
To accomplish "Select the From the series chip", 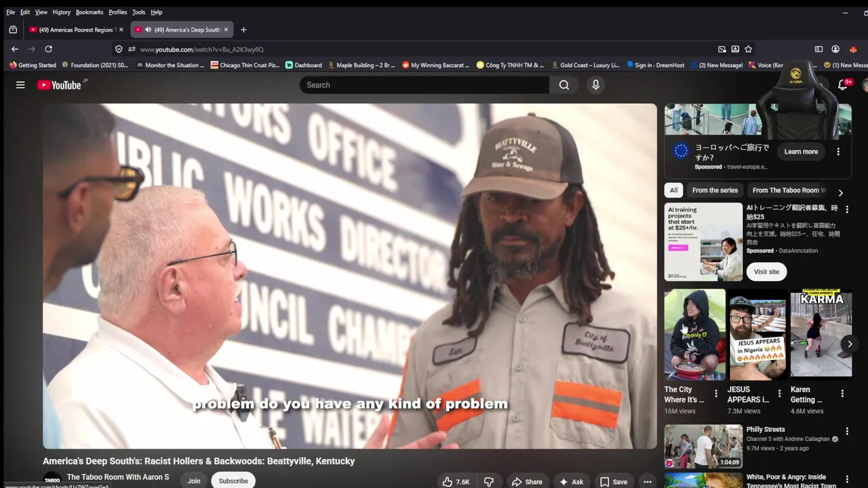I will coord(715,190).
